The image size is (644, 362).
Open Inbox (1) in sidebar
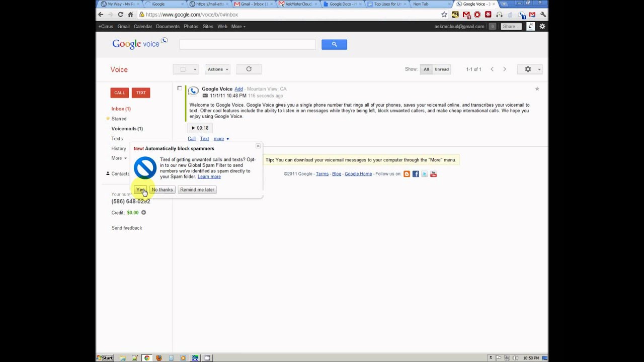[x=121, y=109]
